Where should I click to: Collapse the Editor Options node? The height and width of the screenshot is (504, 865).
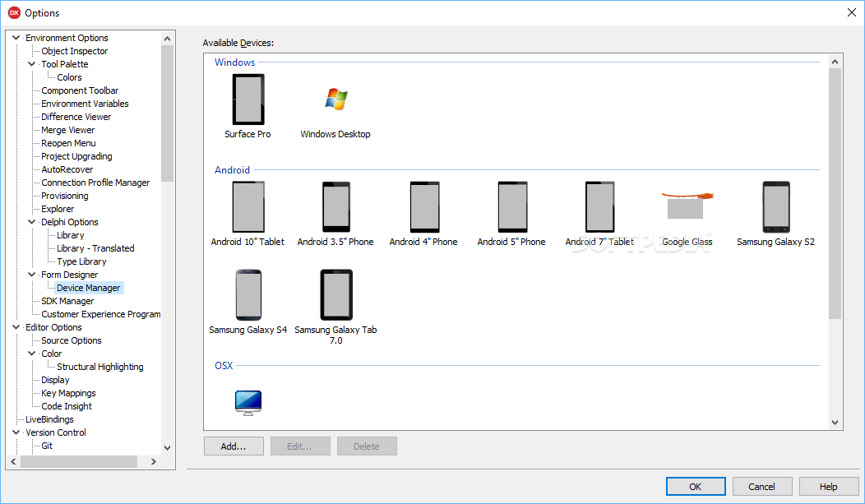tap(16, 327)
